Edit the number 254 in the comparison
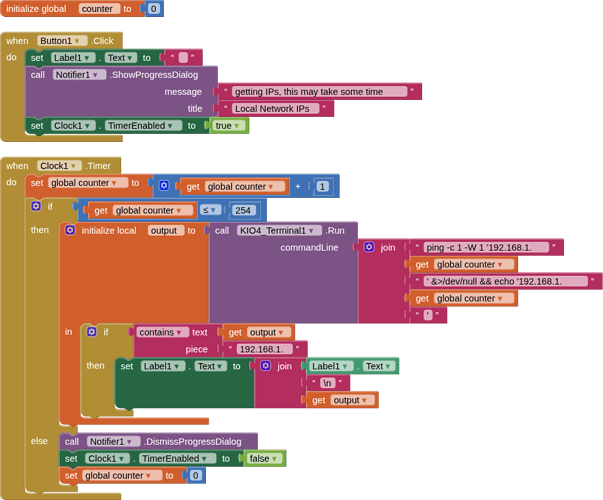The image size is (603, 500). 243,210
